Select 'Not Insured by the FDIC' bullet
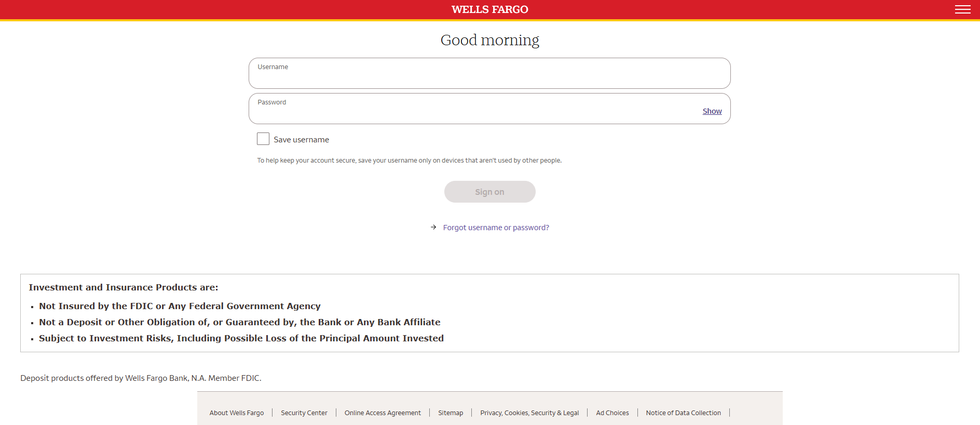 click(x=180, y=306)
